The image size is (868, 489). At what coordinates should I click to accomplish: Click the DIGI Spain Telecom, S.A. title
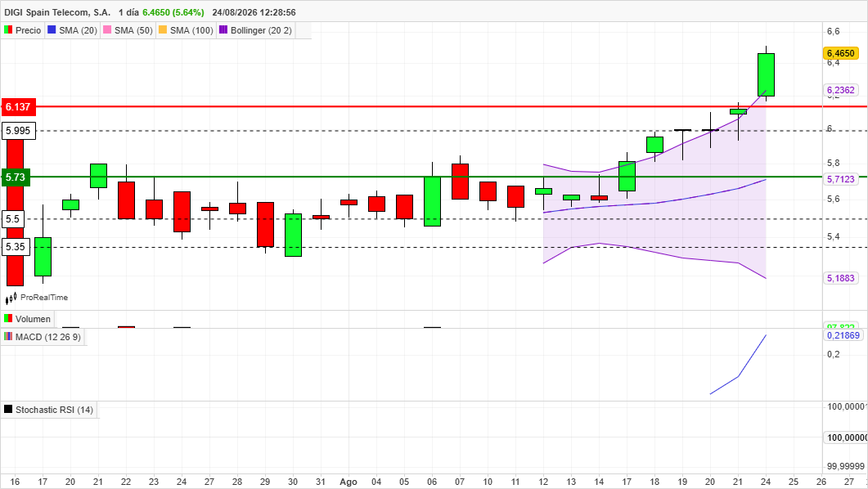click(57, 12)
